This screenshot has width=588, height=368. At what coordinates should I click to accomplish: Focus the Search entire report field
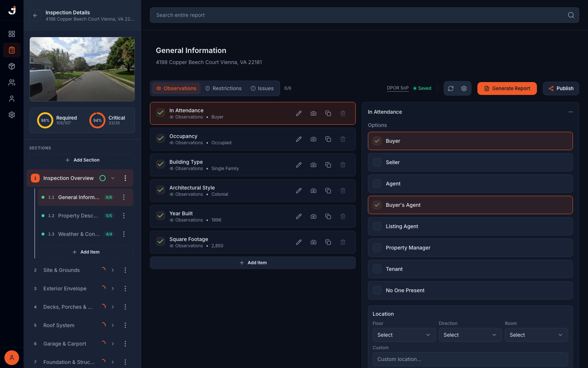pyautogui.click(x=365, y=15)
